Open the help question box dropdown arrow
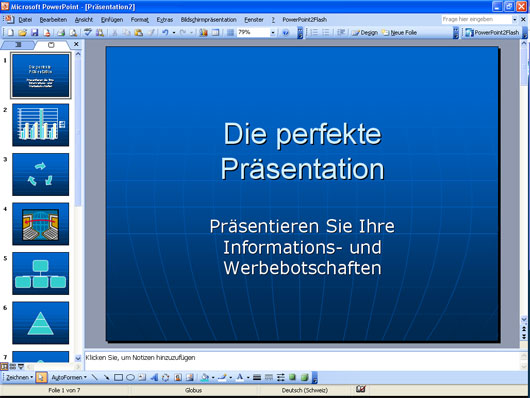The width and height of the screenshot is (530, 398). (514, 20)
